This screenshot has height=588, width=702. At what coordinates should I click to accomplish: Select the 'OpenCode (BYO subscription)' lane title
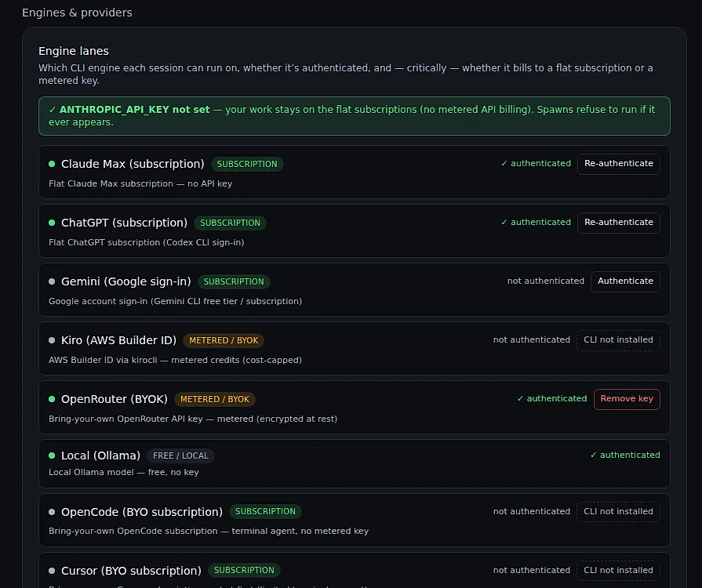pos(142,512)
